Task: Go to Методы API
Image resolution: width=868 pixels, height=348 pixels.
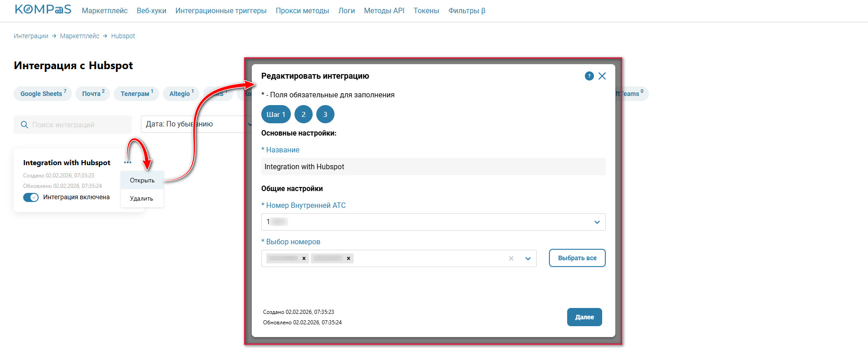Action: click(x=384, y=10)
